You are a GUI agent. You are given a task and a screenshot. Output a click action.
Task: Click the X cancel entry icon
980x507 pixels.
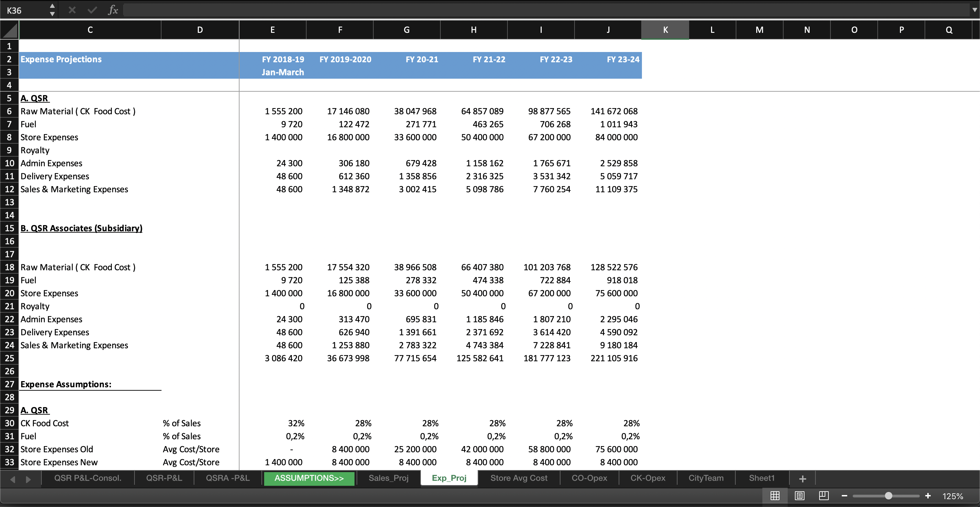tap(72, 10)
